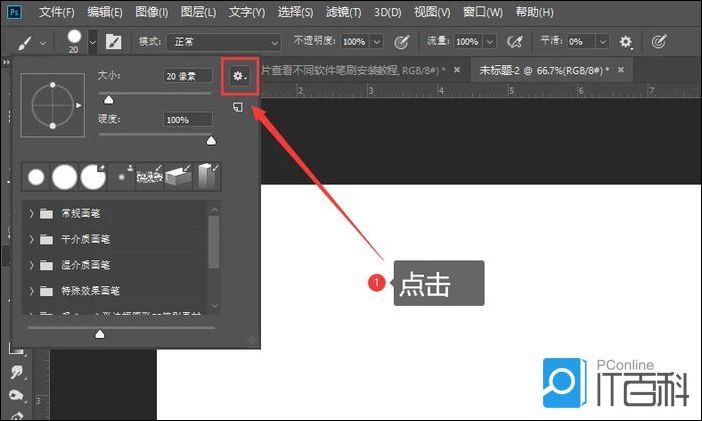The height and width of the screenshot is (421, 702).
Task: Click the hardness slider handle
Action: [211, 141]
